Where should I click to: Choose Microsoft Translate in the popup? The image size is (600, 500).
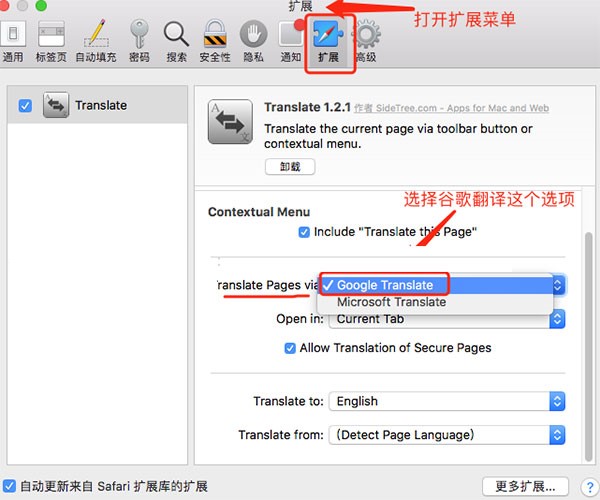tap(435, 302)
